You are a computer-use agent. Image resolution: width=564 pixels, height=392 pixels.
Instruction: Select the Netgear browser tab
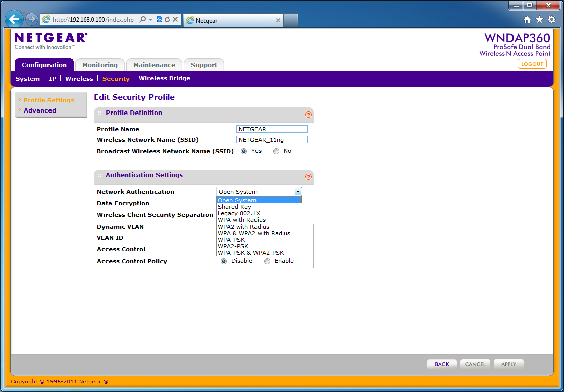point(233,21)
